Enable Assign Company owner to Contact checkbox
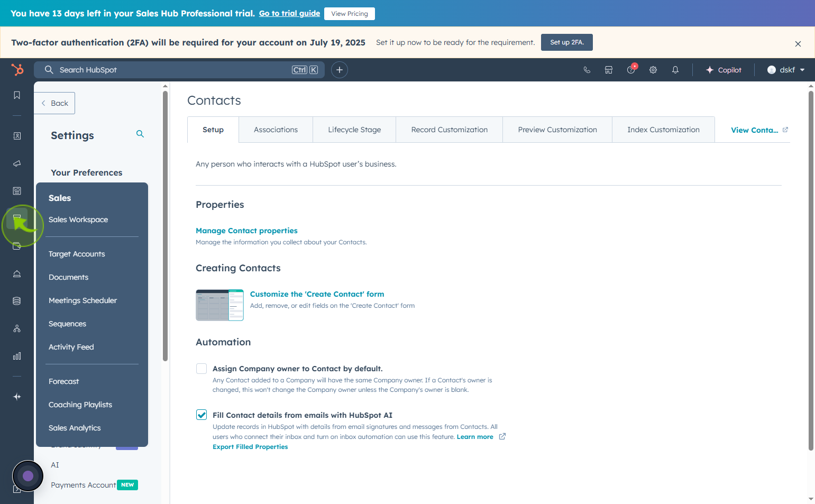 point(202,369)
